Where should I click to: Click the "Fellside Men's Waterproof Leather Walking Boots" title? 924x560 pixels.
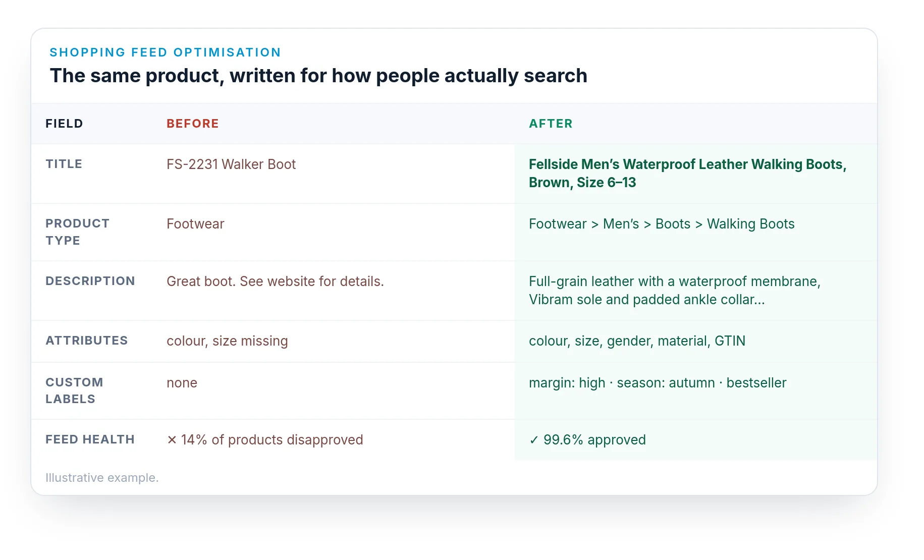[x=687, y=174]
